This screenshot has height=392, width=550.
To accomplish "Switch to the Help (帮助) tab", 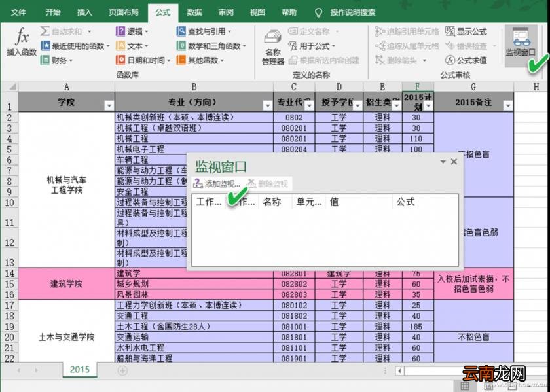I will tap(289, 12).
